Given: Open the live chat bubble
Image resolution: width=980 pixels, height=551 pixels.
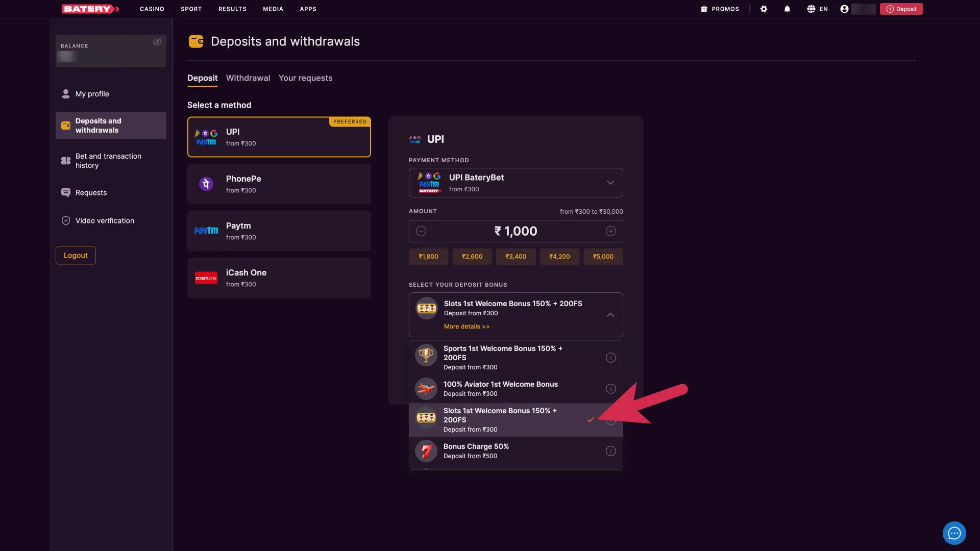Looking at the screenshot, I should click(x=954, y=533).
